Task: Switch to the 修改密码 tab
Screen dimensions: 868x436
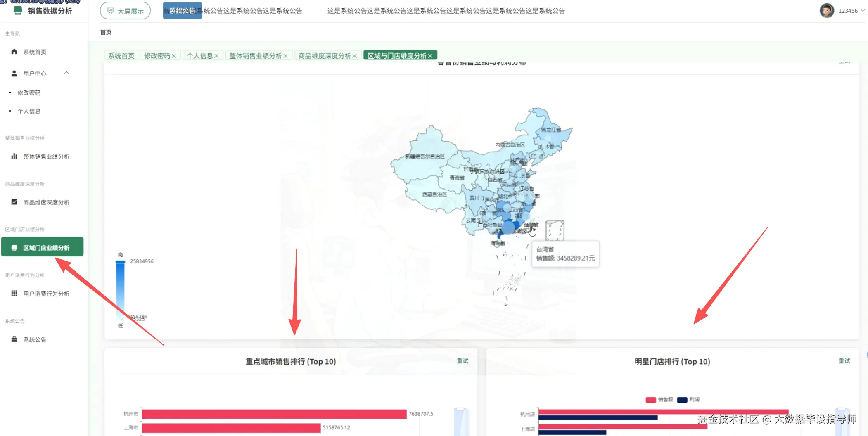Action: (157, 55)
